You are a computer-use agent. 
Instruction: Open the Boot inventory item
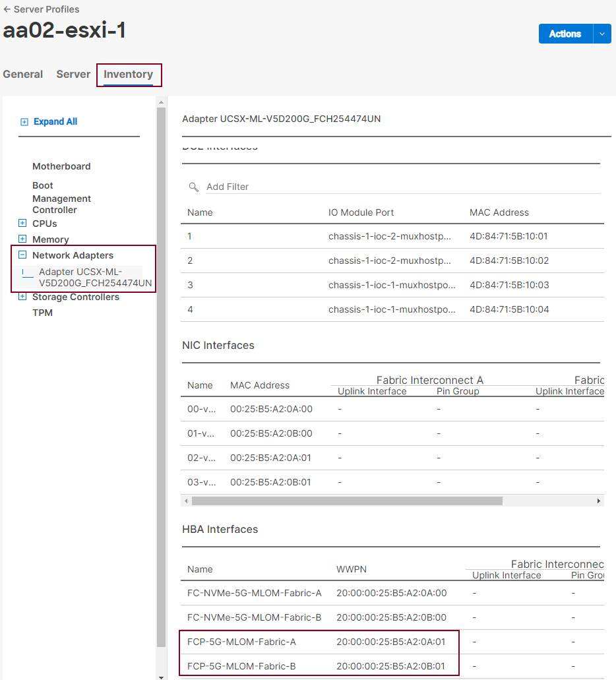pos(42,185)
